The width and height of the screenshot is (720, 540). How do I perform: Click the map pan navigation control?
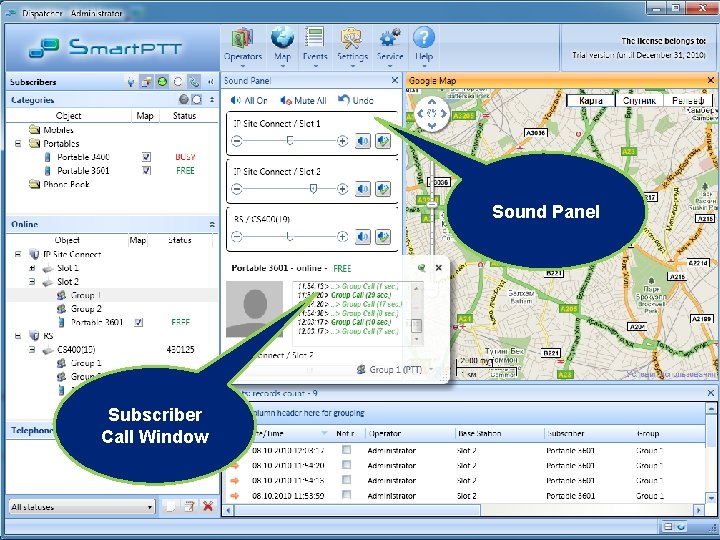point(432,113)
